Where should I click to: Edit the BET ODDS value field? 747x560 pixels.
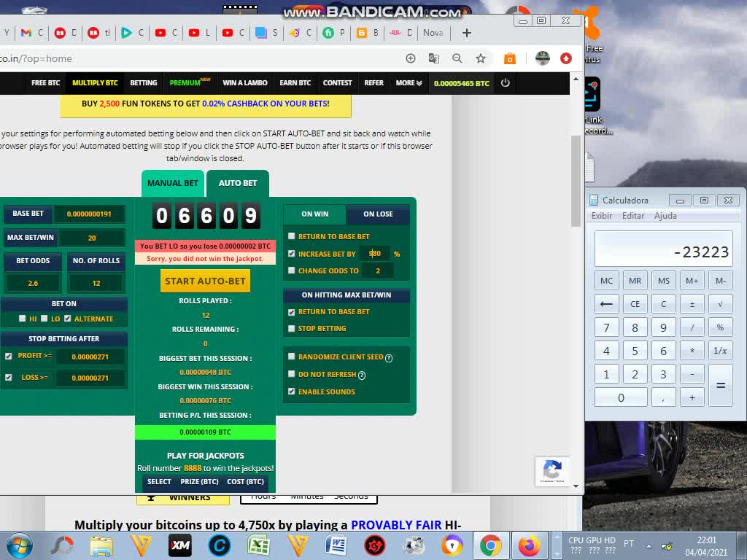[33, 283]
